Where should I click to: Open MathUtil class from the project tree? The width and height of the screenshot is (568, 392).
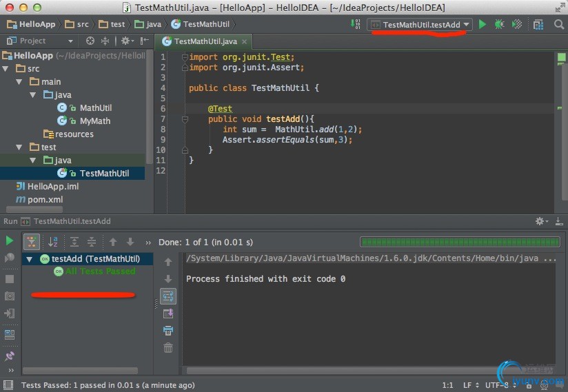click(x=95, y=108)
